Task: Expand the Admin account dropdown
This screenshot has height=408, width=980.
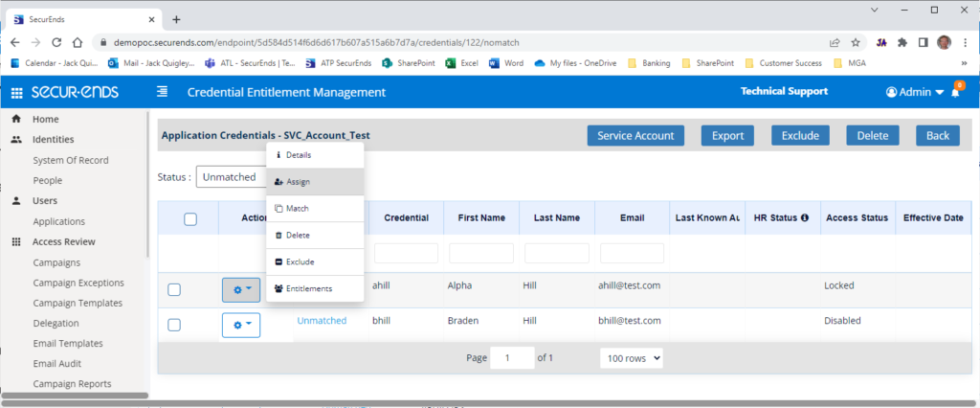Action: pyautogui.click(x=940, y=93)
